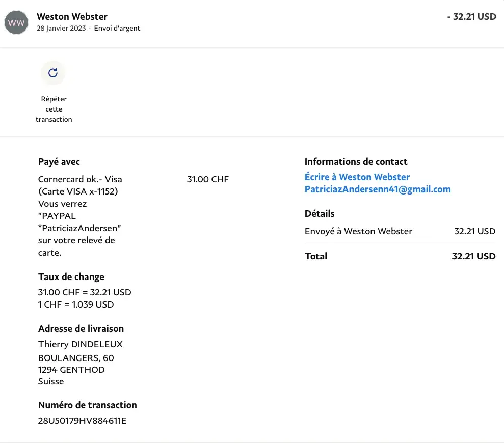Click the 31.00 CHF paid amount
Screen dimensions: 504x443
pos(208,179)
